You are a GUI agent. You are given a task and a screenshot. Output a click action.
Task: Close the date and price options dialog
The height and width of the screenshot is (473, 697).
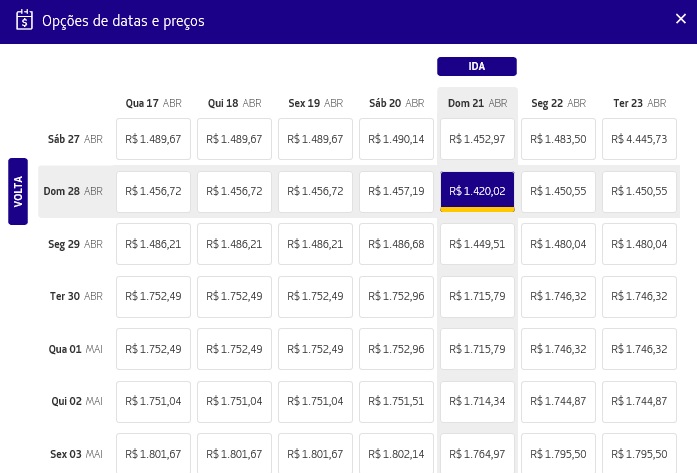click(681, 18)
